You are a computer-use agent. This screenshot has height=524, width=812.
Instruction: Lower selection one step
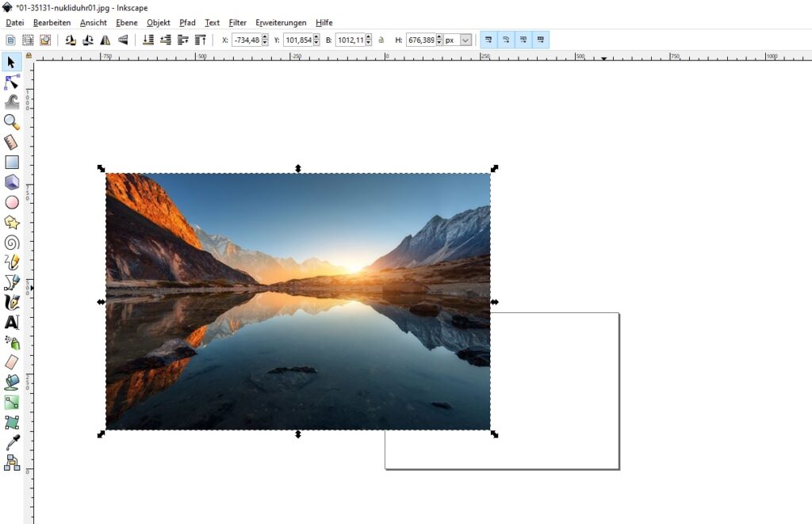[166, 40]
